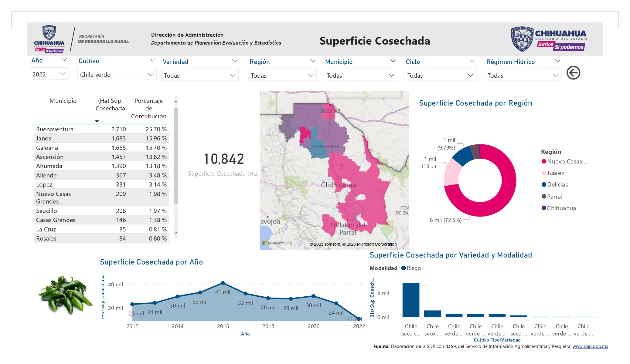Select the Buenaventura row in table
This screenshot has width=630, height=364.
pyautogui.click(x=101, y=129)
